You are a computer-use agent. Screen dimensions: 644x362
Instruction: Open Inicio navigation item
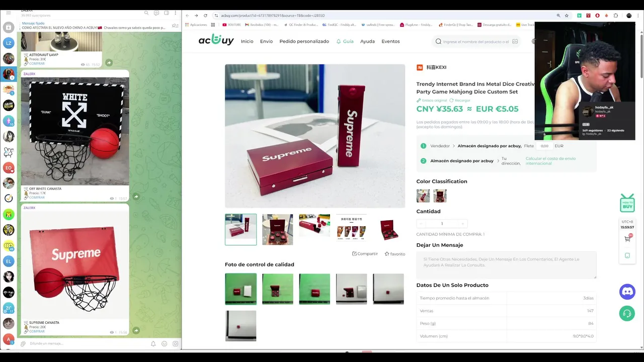[x=247, y=41]
